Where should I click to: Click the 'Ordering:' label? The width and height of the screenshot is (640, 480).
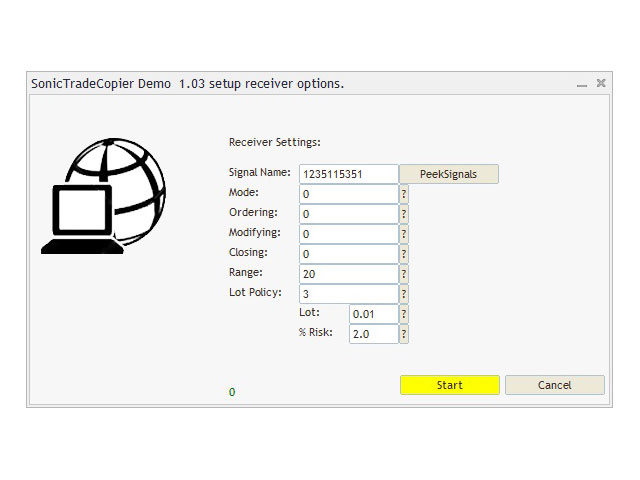click(253, 213)
